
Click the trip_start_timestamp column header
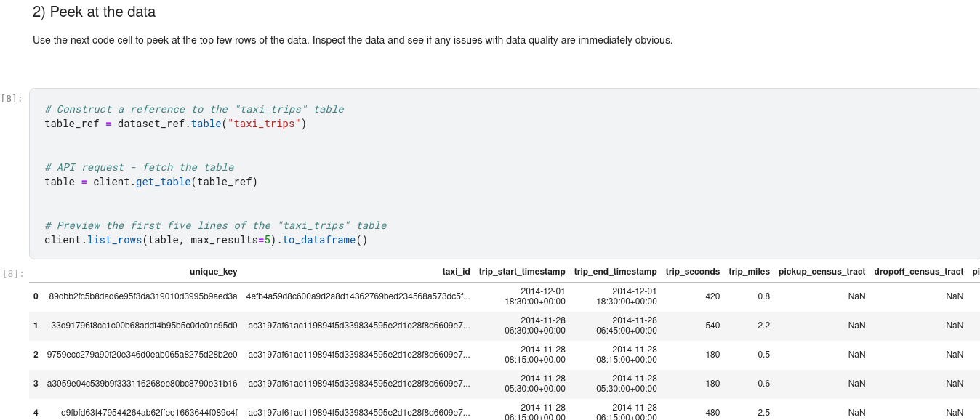[x=521, y=272]
